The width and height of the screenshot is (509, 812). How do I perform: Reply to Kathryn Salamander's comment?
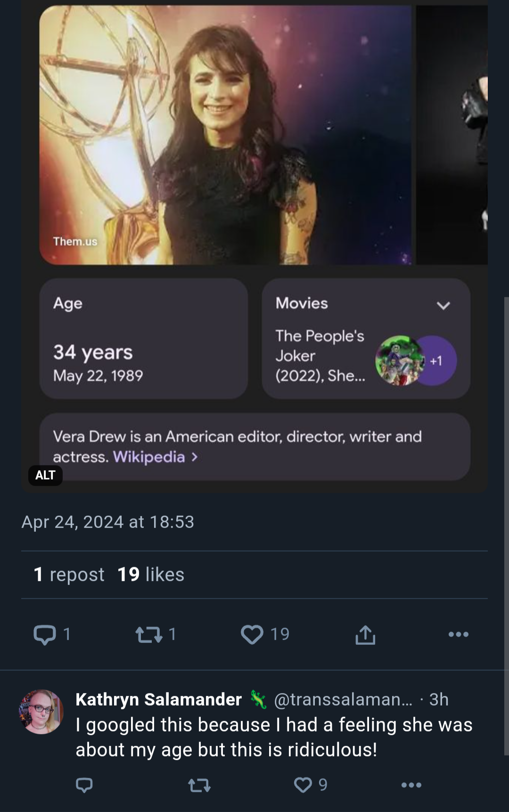point(84,785)
